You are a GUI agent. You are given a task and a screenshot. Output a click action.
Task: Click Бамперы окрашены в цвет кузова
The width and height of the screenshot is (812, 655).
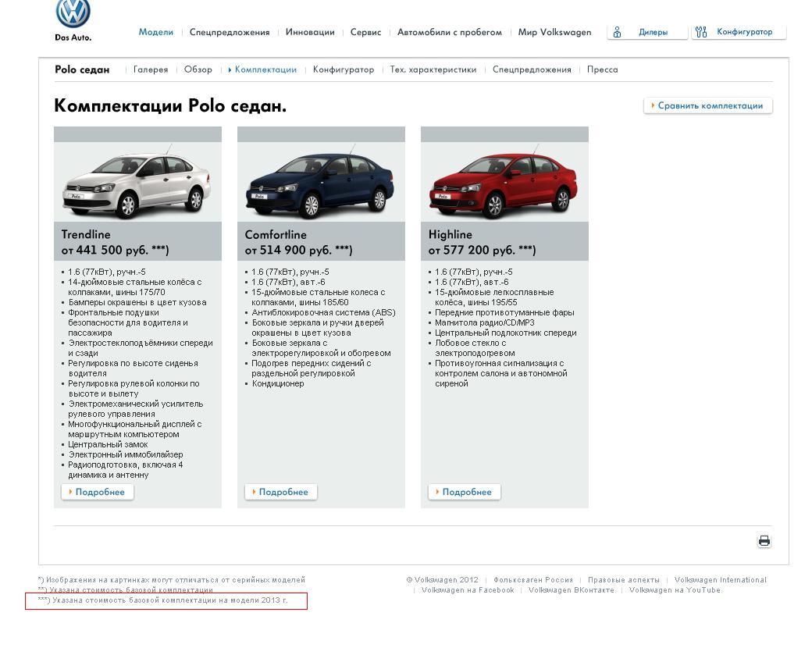click(x=137, y=302)
